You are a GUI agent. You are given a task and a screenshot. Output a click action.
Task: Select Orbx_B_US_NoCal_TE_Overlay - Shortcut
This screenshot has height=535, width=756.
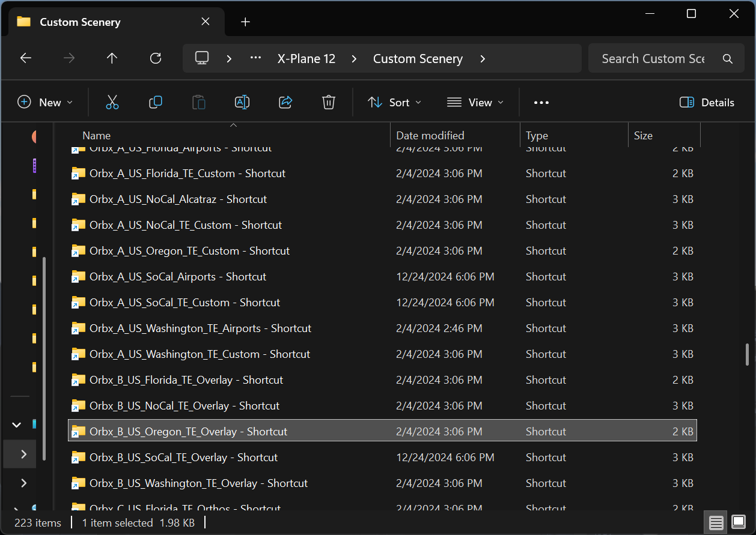[383, 406]
